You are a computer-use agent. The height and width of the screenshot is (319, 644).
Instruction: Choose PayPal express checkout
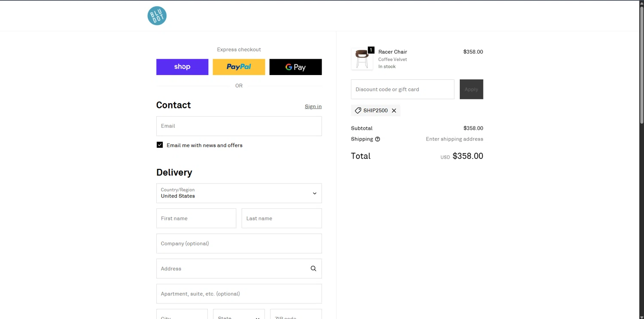pyautogui.click(x=239, y=67)
